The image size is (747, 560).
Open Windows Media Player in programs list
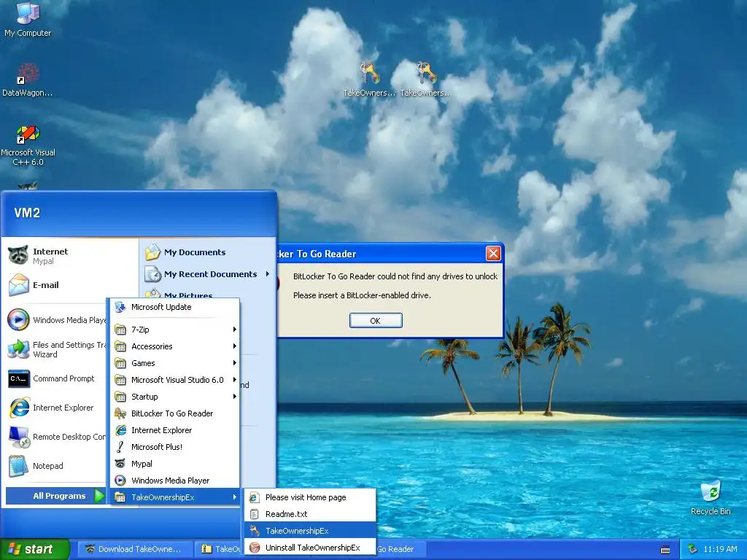coord(174,481)
